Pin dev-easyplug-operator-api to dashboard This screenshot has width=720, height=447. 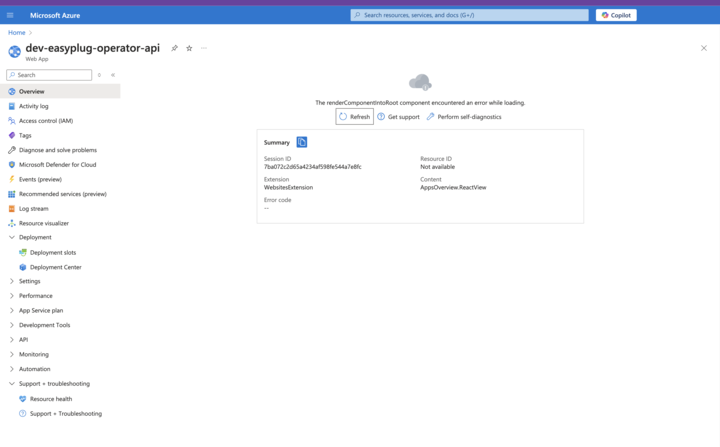174,48
